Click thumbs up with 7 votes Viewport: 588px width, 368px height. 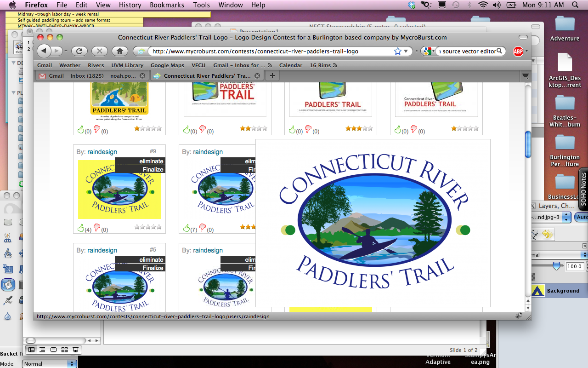click(187, 228)
